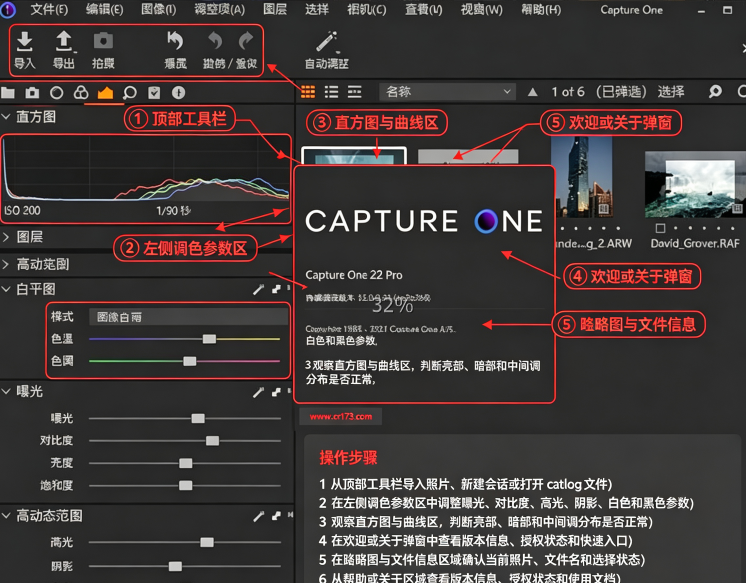Click expand icon in 曝光 panel header
The width and height of the screenshot is (746, 583).
coord(276,392)
